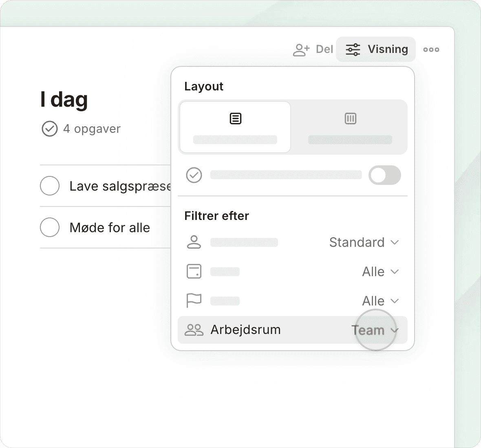Click the Arbejdsrum people icon

pos(194,330)
